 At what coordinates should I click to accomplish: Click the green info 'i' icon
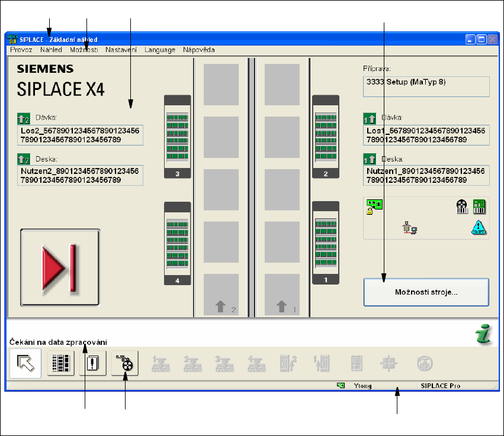click(x=483, y=334)
